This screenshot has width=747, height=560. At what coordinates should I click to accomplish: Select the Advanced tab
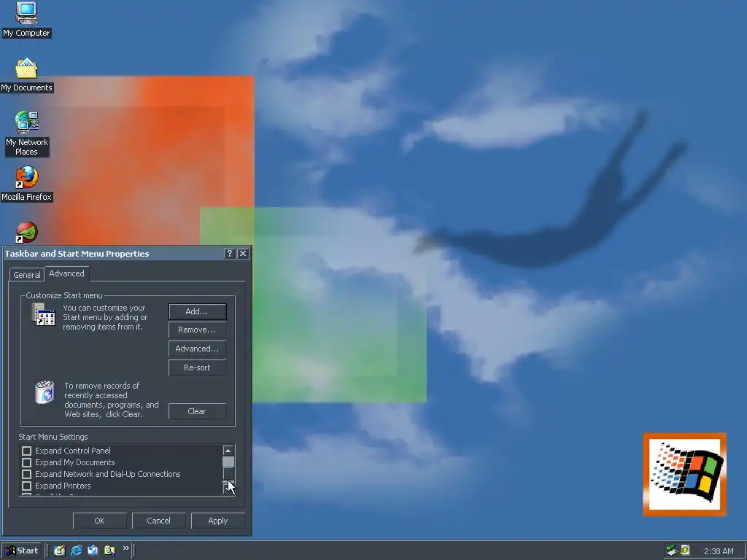[66, 273]
